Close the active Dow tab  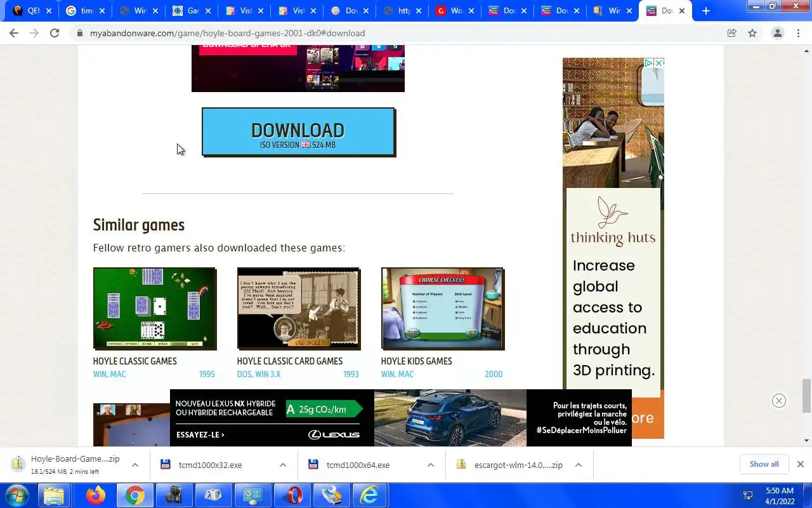pos(682,11)
